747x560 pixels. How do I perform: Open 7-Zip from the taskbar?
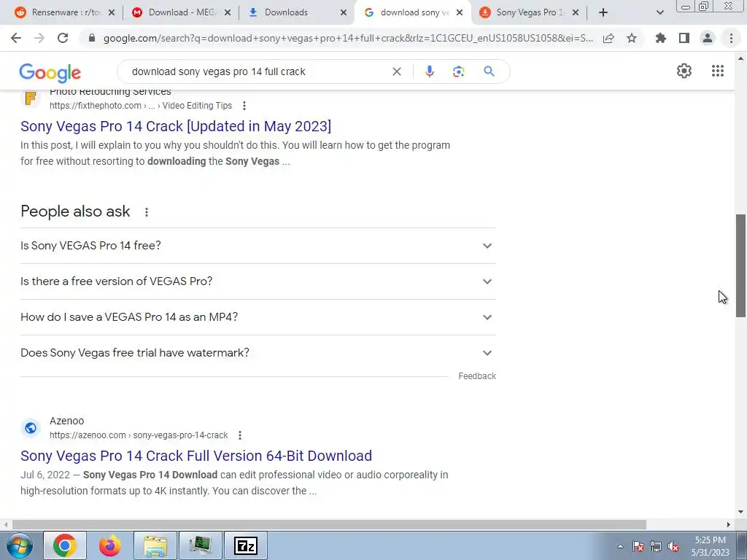click(x=246, y=545)
